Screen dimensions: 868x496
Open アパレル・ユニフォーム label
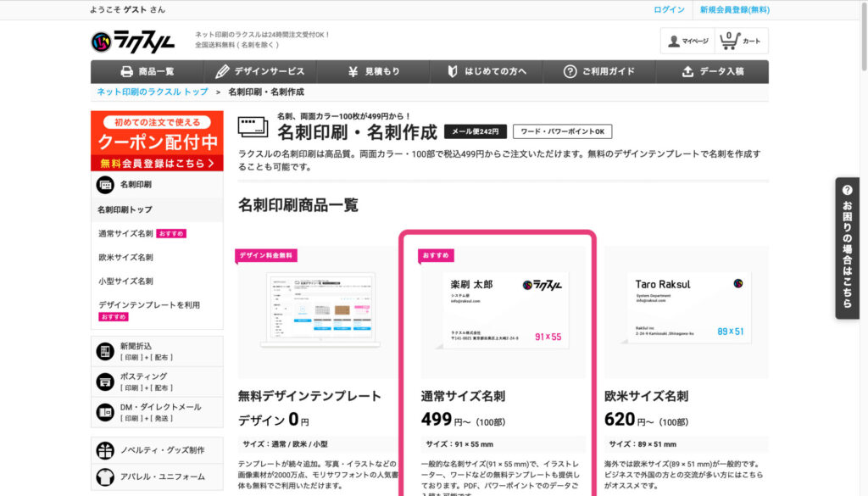[162, 476]
